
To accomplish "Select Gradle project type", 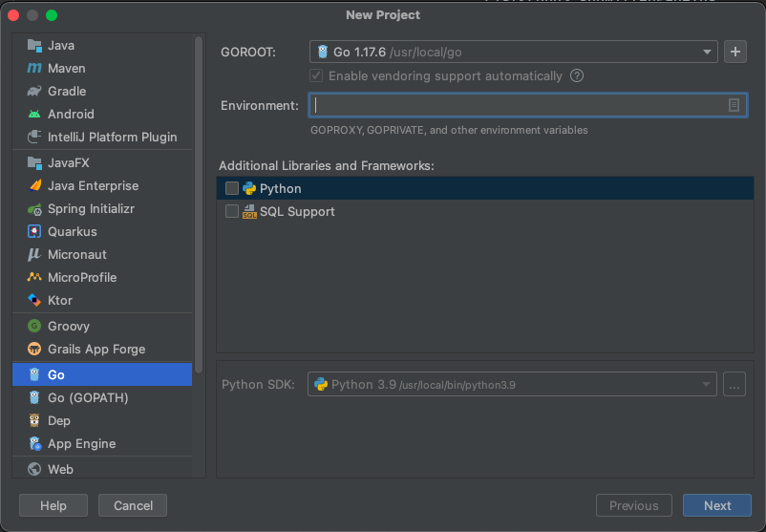I will [x=66, y=91].
